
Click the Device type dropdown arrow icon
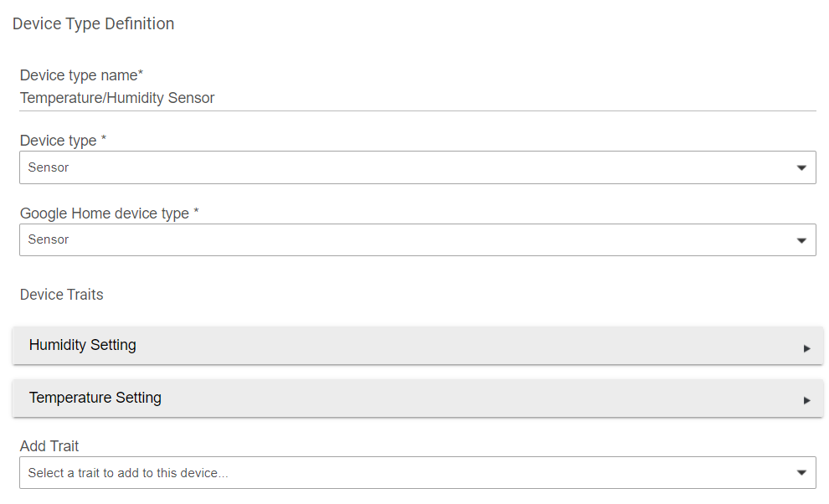click(801, 168)
